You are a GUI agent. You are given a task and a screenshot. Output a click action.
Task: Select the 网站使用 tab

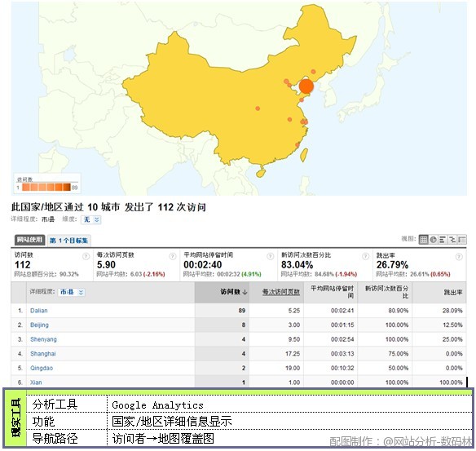pos(29,240)
